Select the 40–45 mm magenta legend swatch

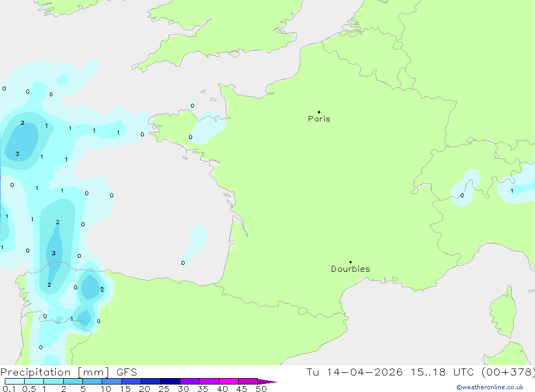coord(228,381)
